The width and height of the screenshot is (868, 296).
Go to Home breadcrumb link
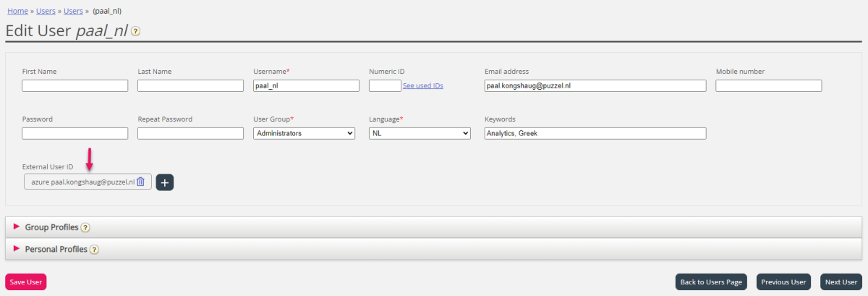click(17, 11)
